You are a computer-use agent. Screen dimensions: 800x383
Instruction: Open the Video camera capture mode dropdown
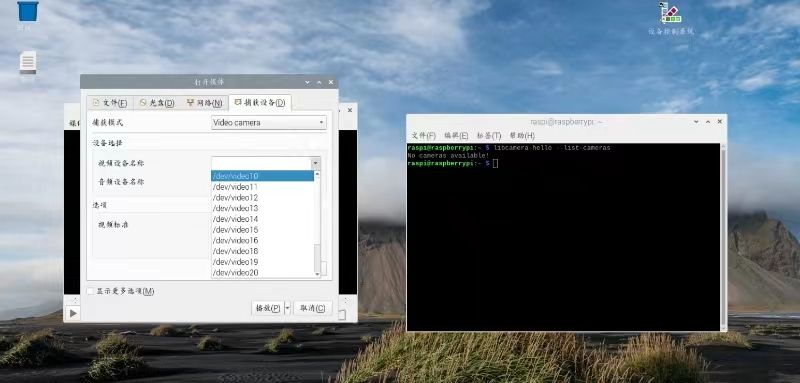[x=269, y=122]
